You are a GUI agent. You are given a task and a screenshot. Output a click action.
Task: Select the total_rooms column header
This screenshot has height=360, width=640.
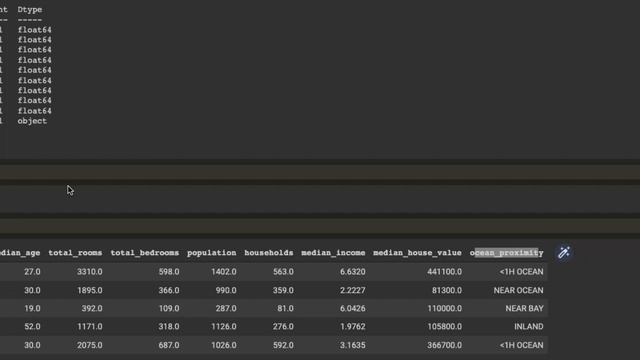click(75, 253)
